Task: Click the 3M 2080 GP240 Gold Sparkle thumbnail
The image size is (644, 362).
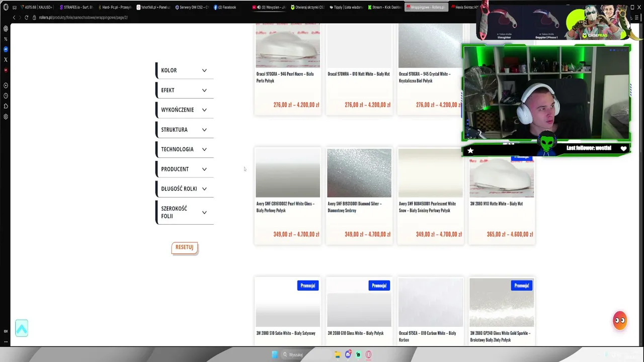Action: [502, 302]
